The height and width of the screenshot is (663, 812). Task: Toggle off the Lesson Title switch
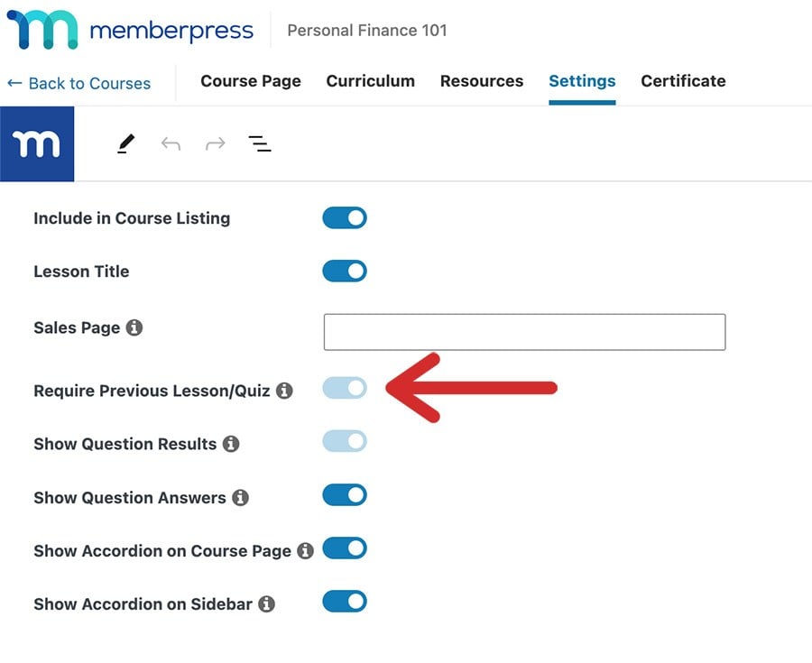(x=344, y=271)
